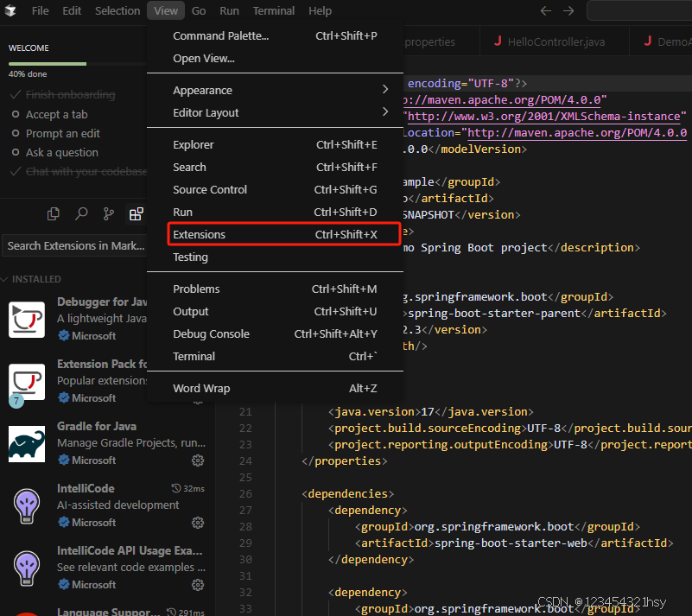Open the Terminal menu in menu bar
Image resolution: width=692 pixels, height=616 pixels.
[274, 10]
